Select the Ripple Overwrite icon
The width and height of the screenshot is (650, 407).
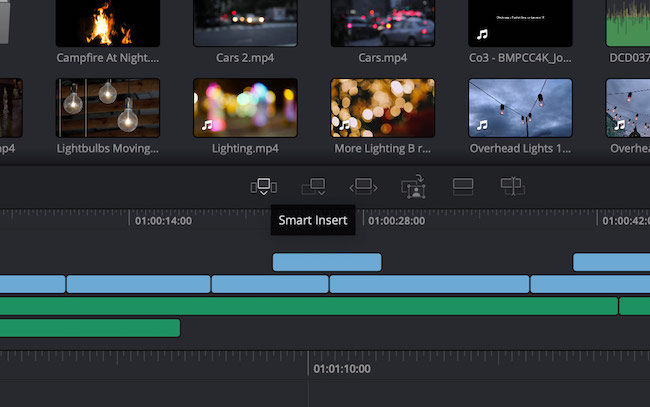coord(363,186)
